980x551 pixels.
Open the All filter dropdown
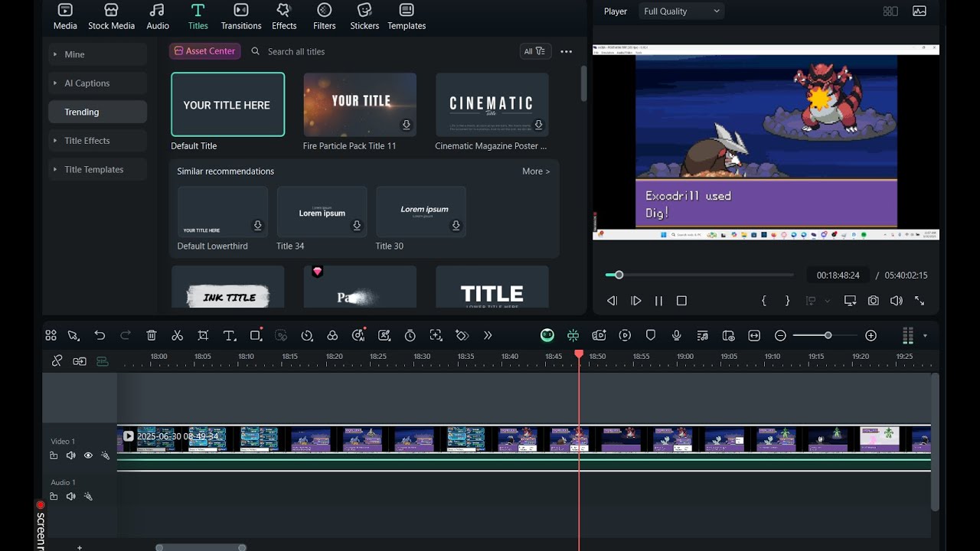pos(536,51)
